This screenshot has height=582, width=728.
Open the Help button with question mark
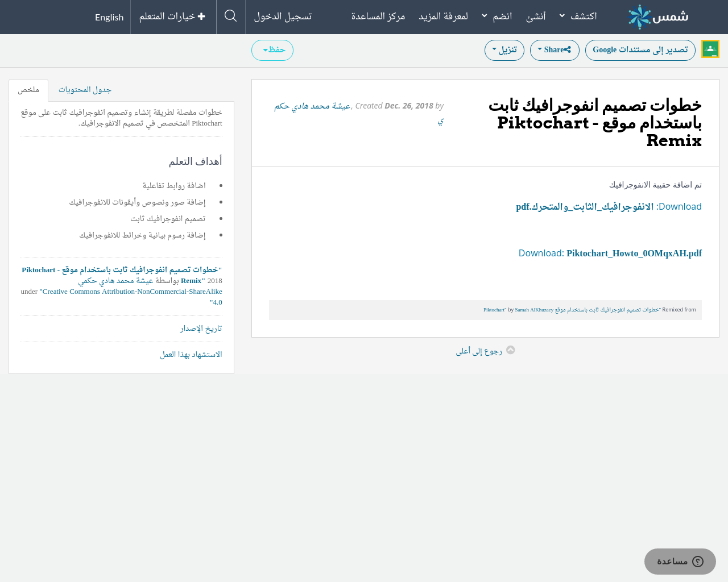tap(680, 562)
